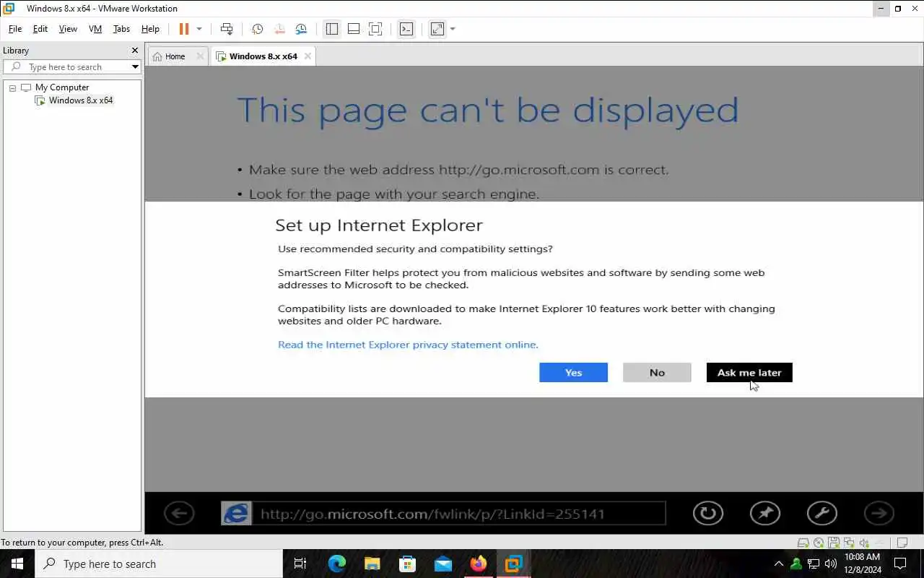Click the floppy drive status icon
This screenshot has height=578, width=924.
tap(834, 543)
